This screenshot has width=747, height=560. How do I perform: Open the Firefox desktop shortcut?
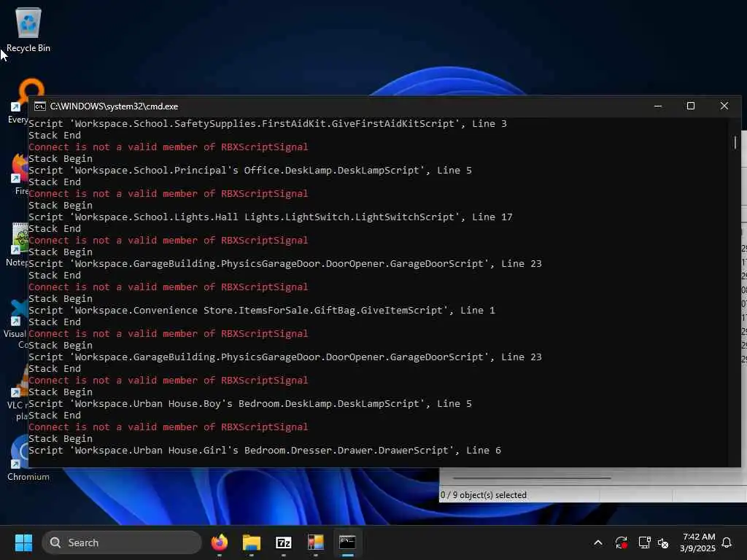click(x=19, y=174)
